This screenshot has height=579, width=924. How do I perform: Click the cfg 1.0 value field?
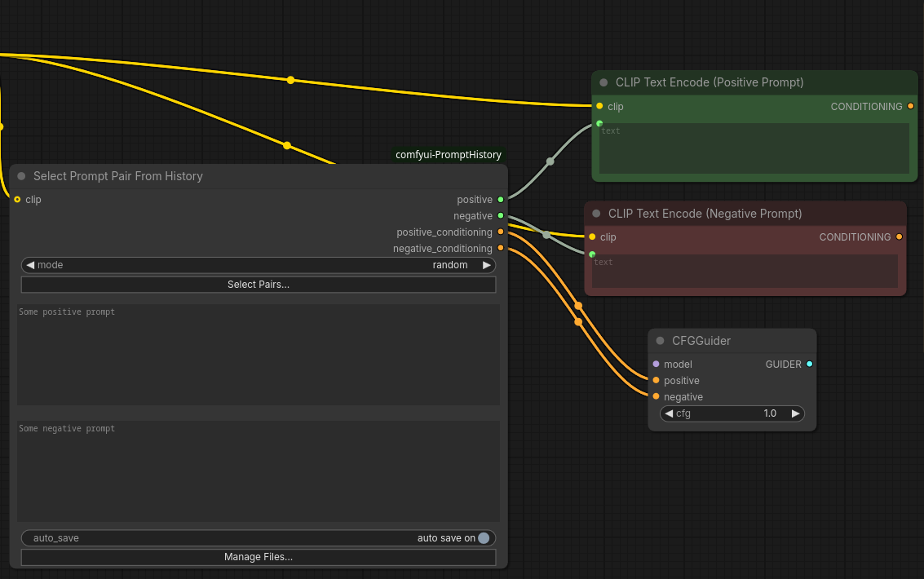(732, 413)
